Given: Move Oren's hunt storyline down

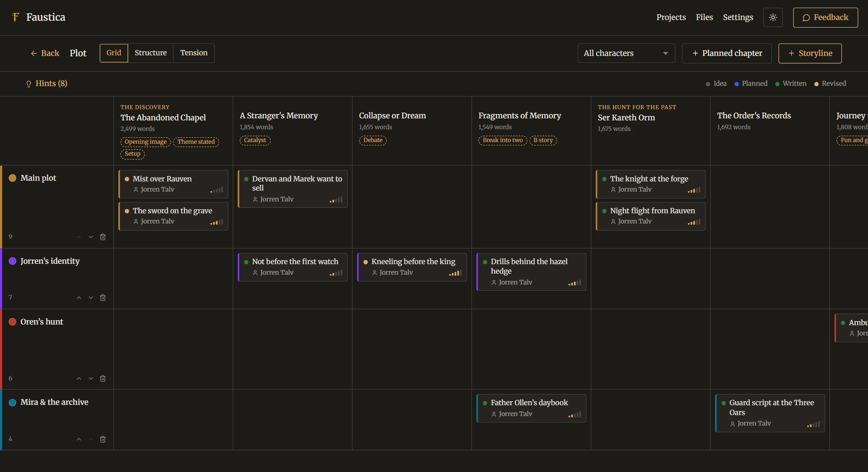Looking at the screenshot, I should (91, 378).
